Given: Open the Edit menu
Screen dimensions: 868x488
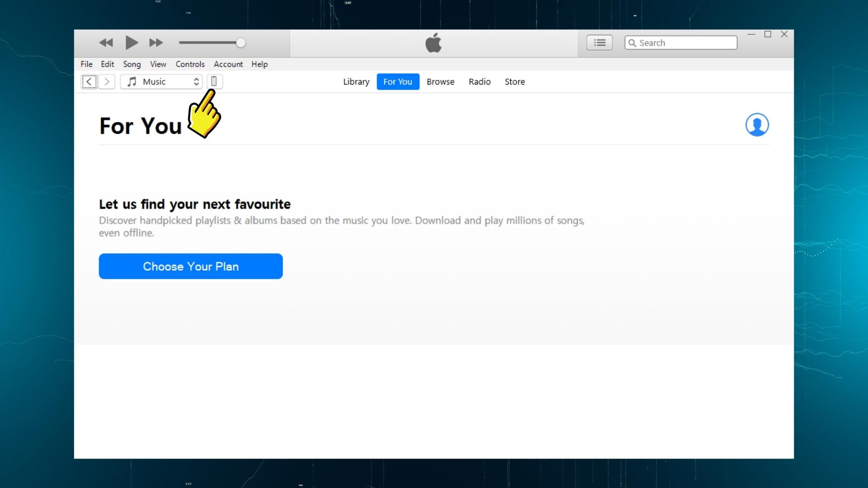Looking at the screenshot, I should pyautogui.click(x=107, y=64).
